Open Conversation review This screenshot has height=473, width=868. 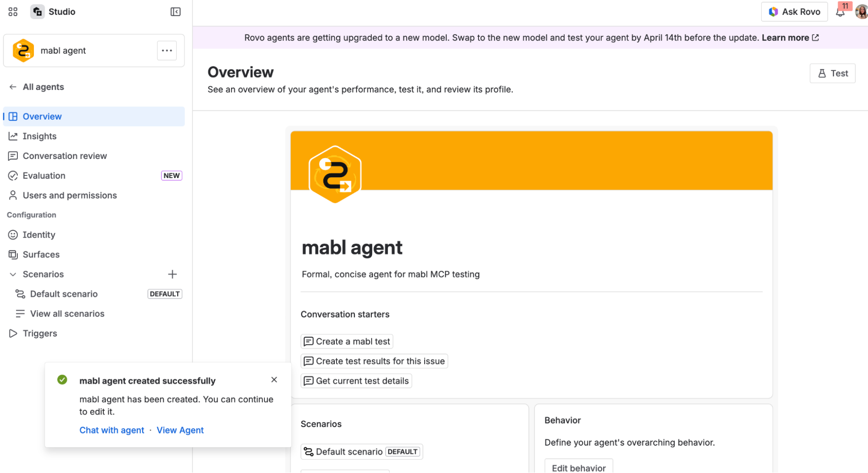pos(65,155)
